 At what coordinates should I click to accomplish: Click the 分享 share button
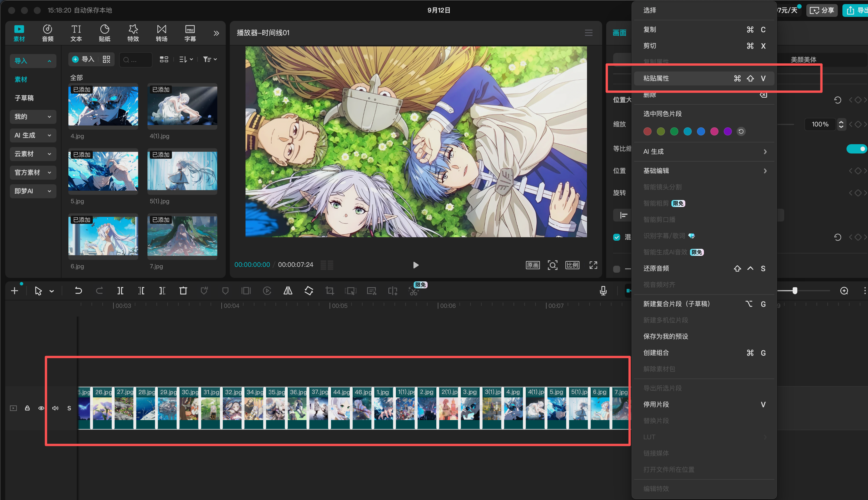822,10
